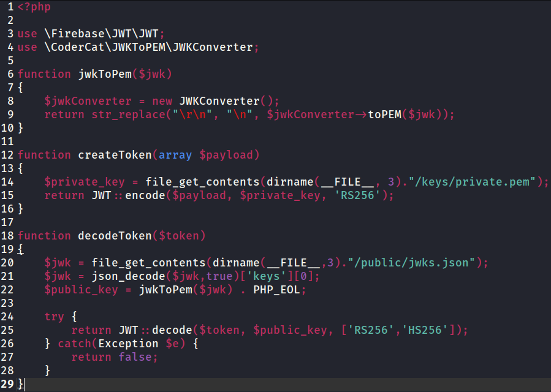Viewport: 551px width, 392px height.
Task: Click 'json_decode' on line 21
Action: coord(128,276)
